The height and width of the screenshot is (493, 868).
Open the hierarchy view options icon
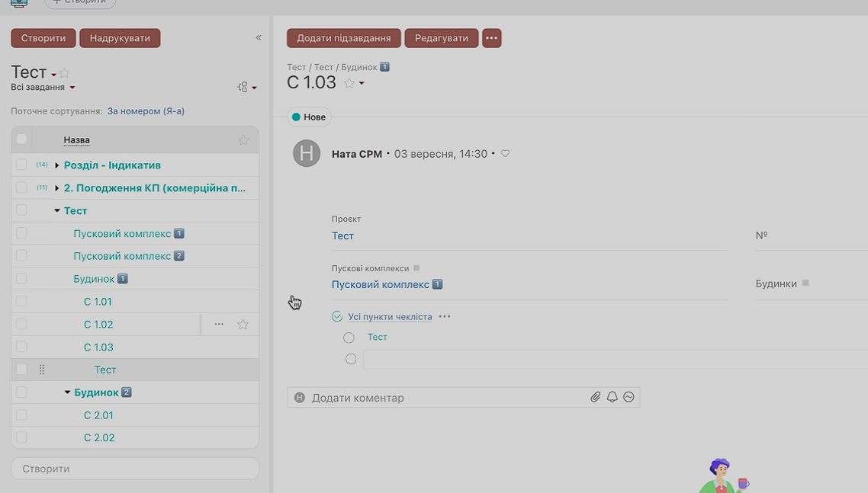point(246,88)
